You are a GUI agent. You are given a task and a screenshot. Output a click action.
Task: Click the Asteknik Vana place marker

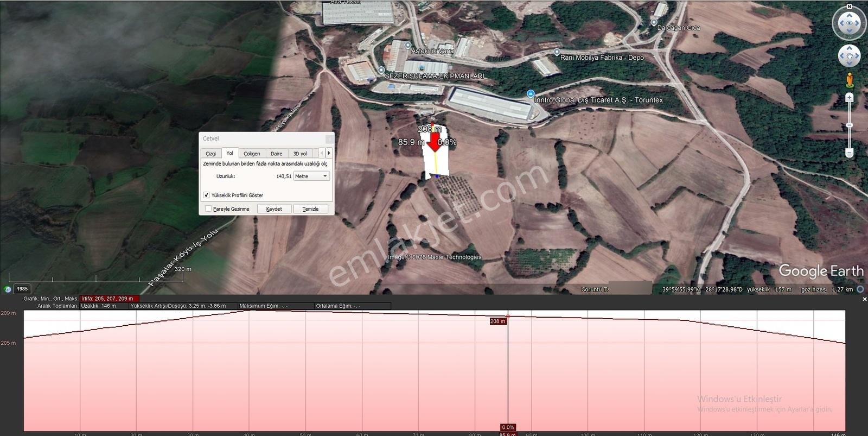tap(407, 46)
